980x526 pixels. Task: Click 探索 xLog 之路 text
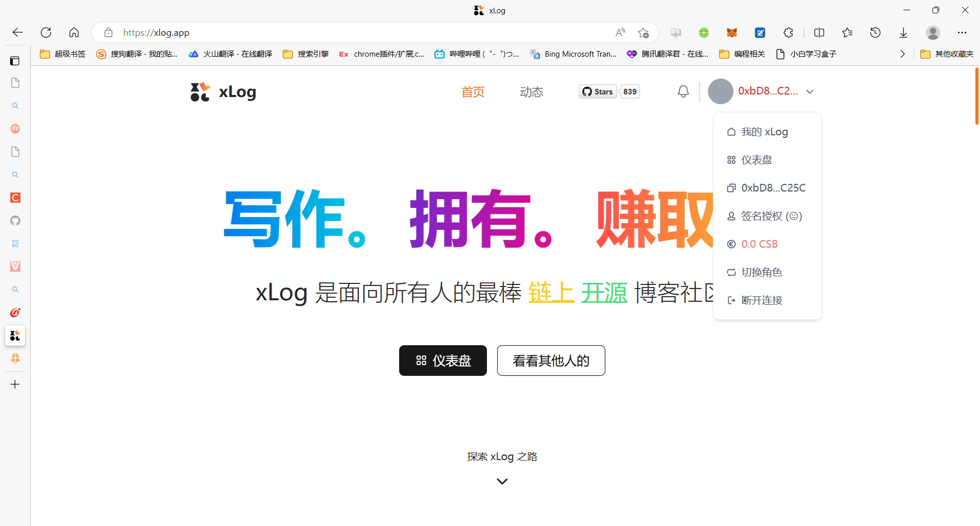pyautogui.click(x=502, y=457)
